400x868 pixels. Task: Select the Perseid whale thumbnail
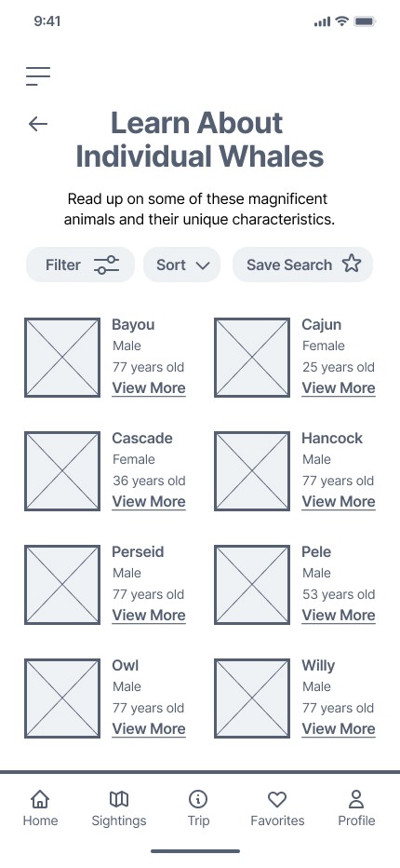click(x=62, y=585)
